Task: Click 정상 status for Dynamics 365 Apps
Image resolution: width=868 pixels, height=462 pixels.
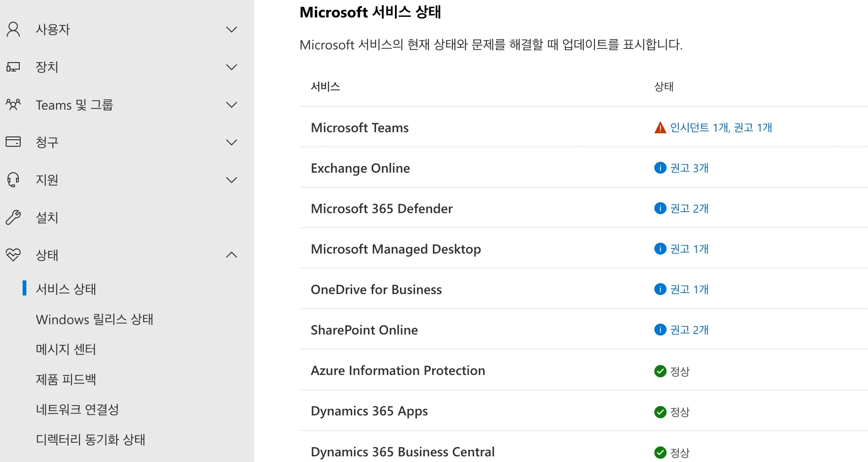Action: coord(680,412)
